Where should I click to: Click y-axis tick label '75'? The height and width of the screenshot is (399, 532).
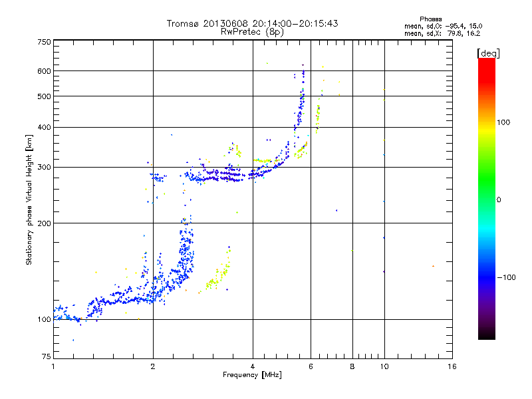47,356
